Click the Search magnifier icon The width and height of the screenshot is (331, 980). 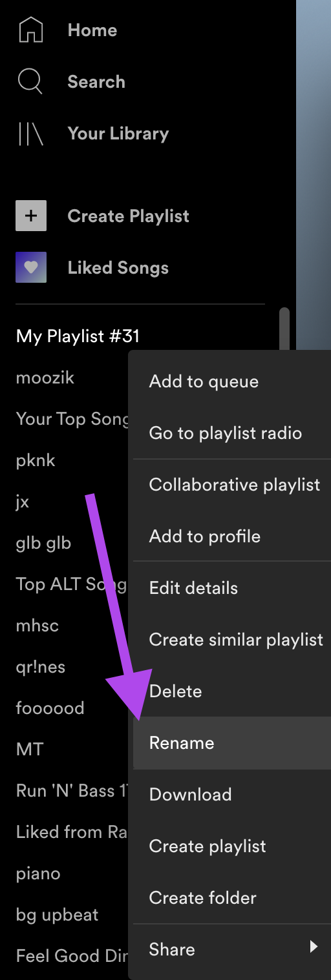pyautogui.click(x=30, y=81)
